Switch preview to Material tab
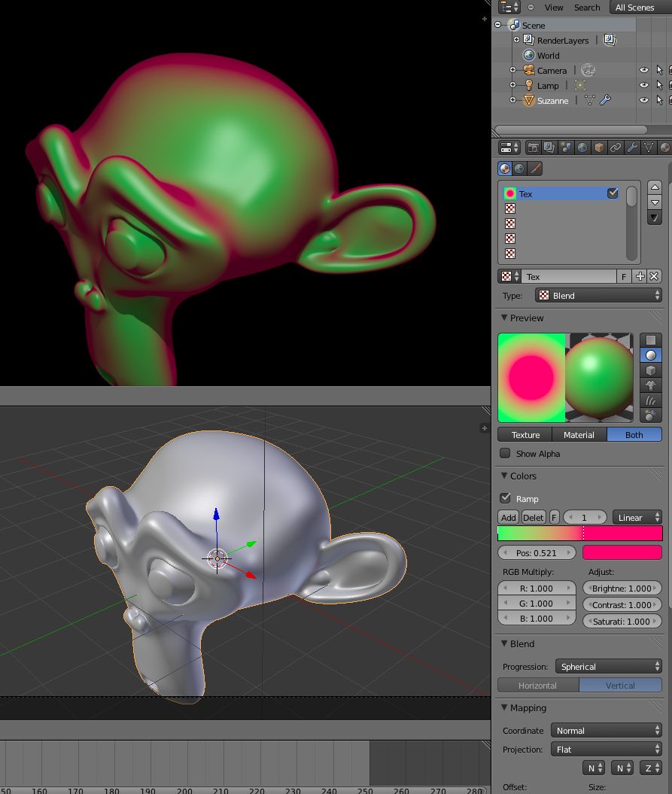 click(x=579, y=434)
